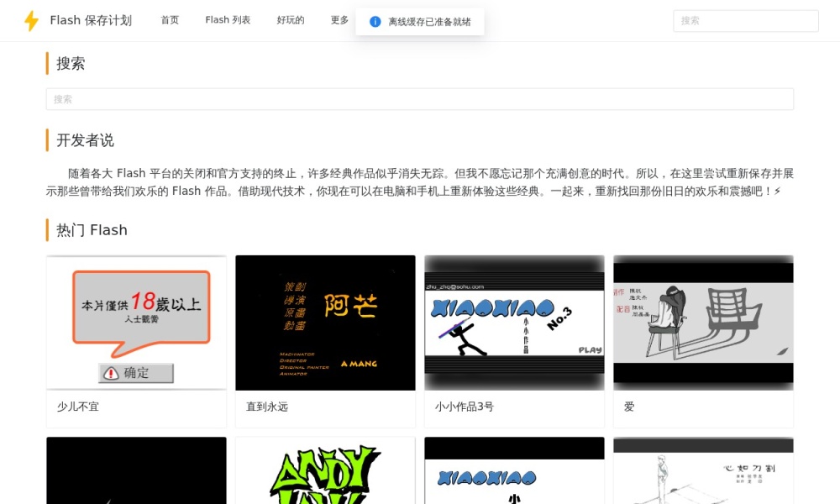The width and height of the screenshot is (840, 504).
Task: Click the 爱 title link
Action: [628, 407]
